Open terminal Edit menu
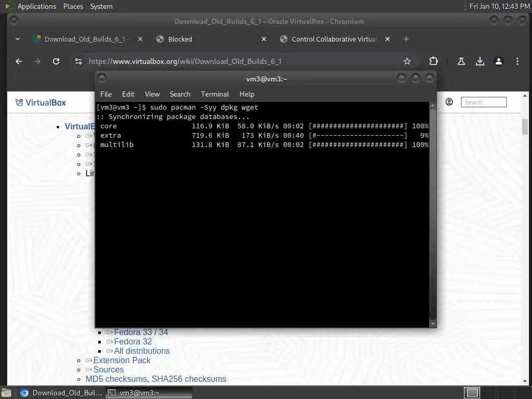Screen dimensions: 532x399 [128, 95]
